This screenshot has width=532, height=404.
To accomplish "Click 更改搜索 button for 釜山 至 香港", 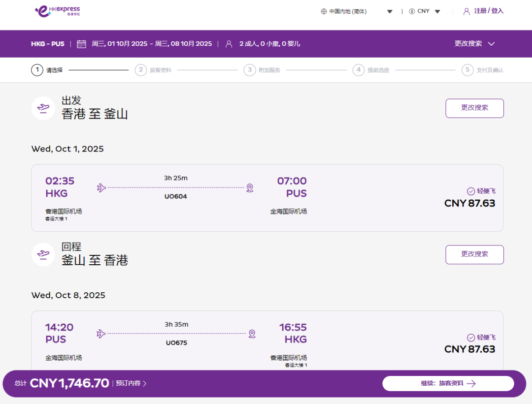I will (474, 254).
